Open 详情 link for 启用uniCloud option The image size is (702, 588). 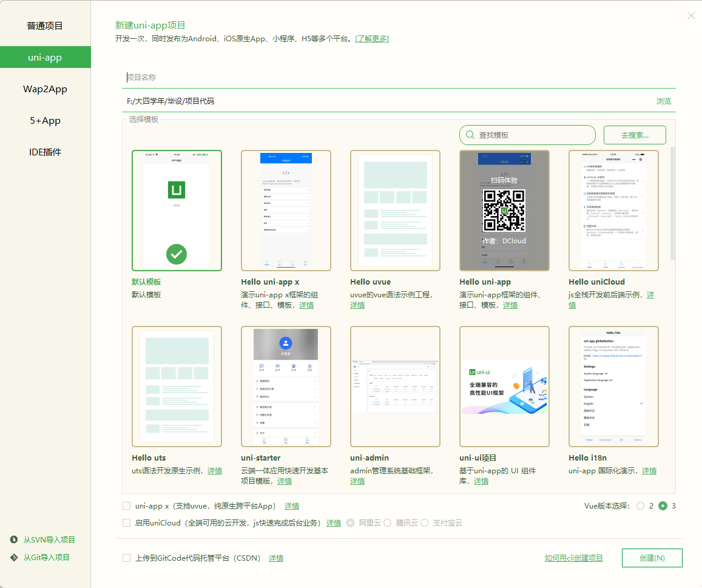pyautogui.click(x=334, y=523)
